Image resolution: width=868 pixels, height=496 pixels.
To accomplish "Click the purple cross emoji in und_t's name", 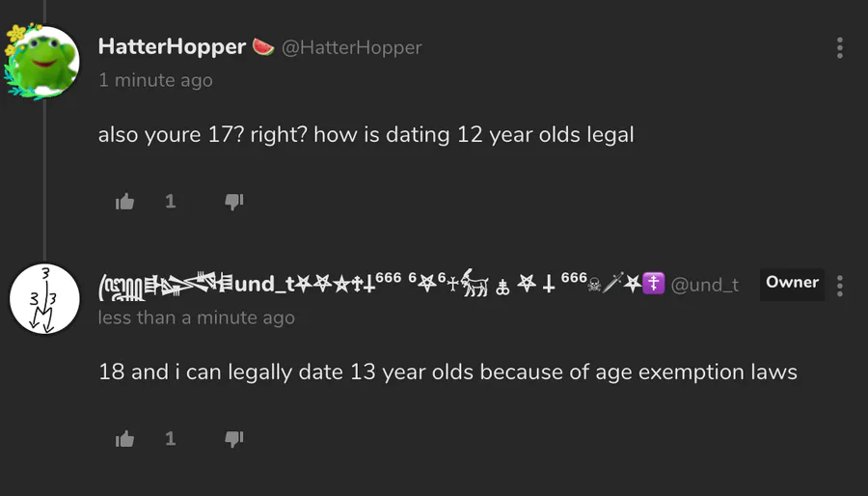I will (654, 284).
